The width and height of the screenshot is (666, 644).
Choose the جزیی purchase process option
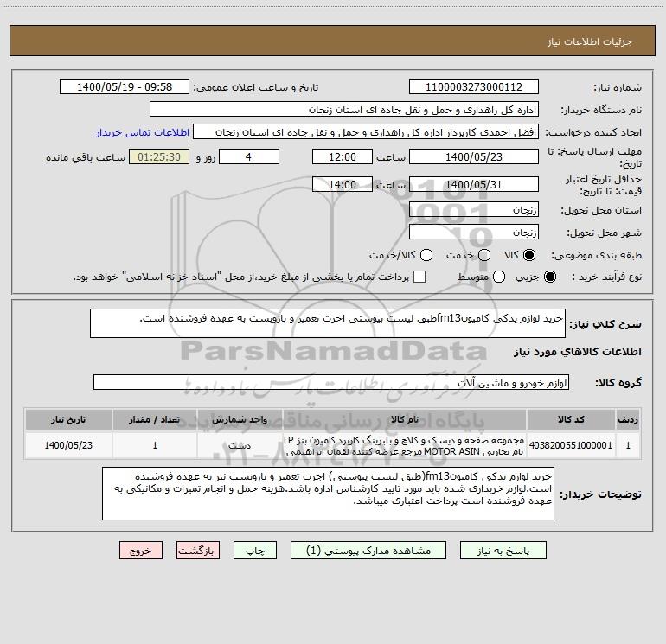(x=549, y=277)
